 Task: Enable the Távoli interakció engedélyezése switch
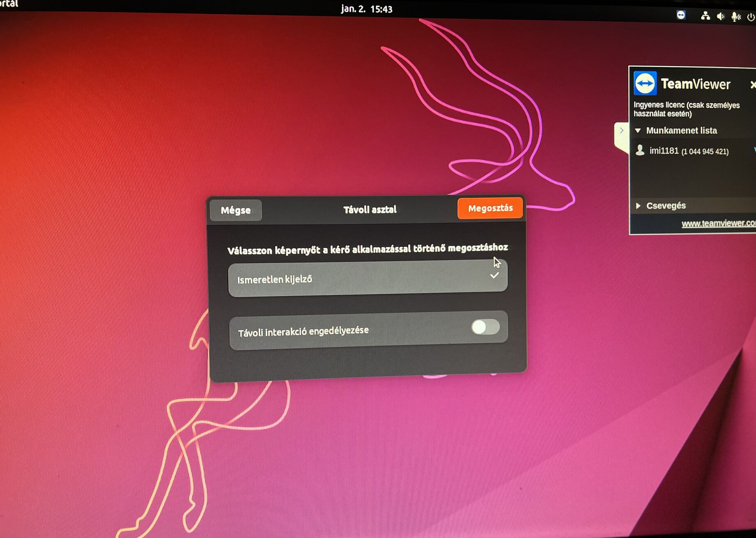485,327
